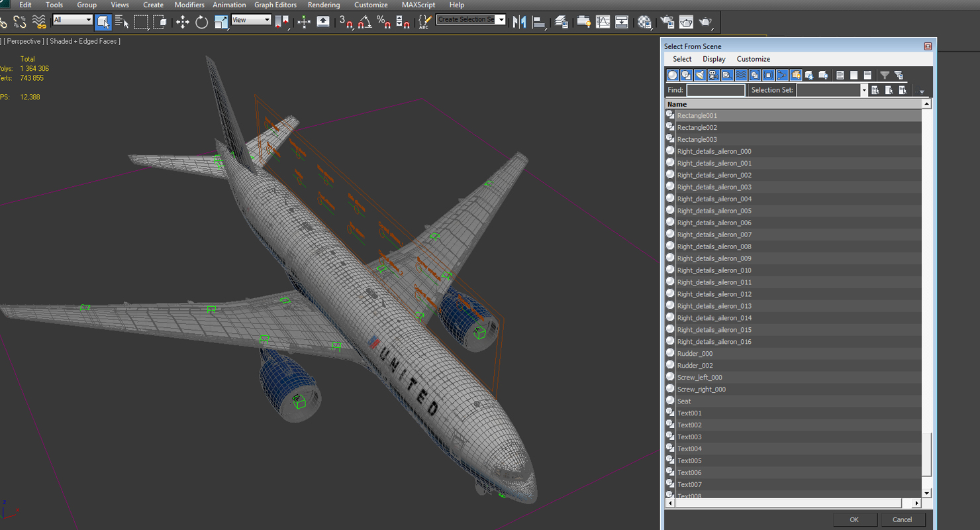
Task: Click Use Pivot Point Center icon
Action: pos(281,22)
